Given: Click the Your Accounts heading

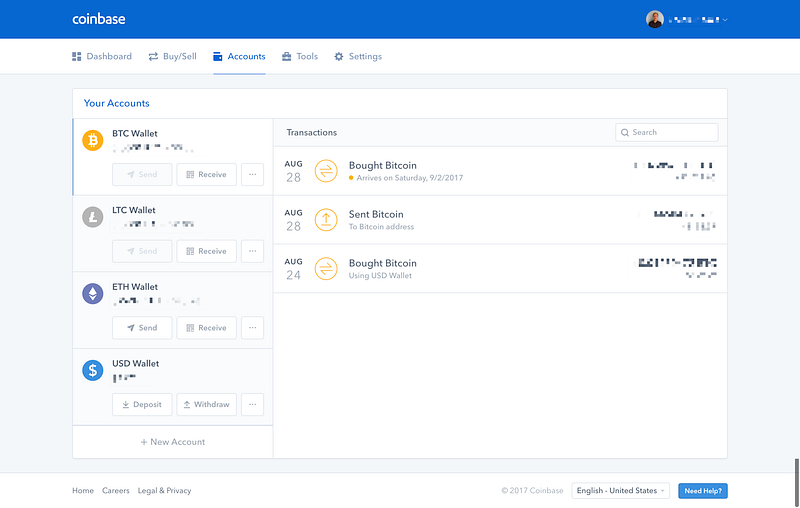Looking at the screenshot, I should point(116,103).
